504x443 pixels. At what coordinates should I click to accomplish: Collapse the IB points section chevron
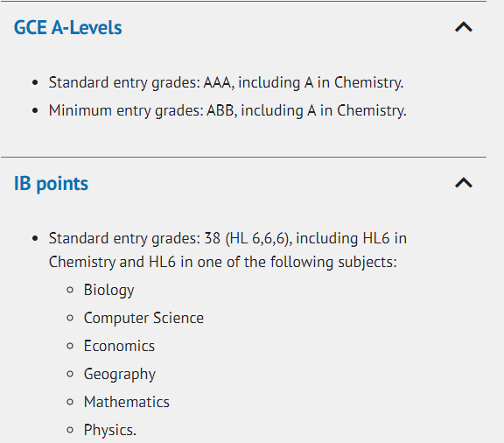[464, 183]
